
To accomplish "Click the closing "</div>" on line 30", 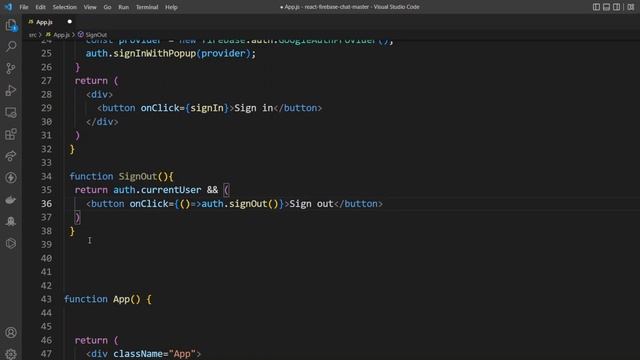I will coord(102,122).
